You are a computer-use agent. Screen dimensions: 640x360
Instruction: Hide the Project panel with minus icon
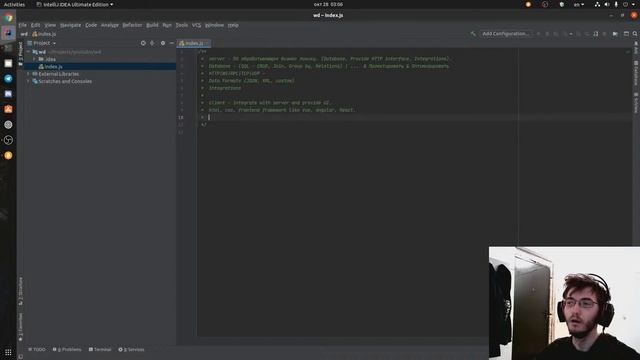tap(171, 43)
